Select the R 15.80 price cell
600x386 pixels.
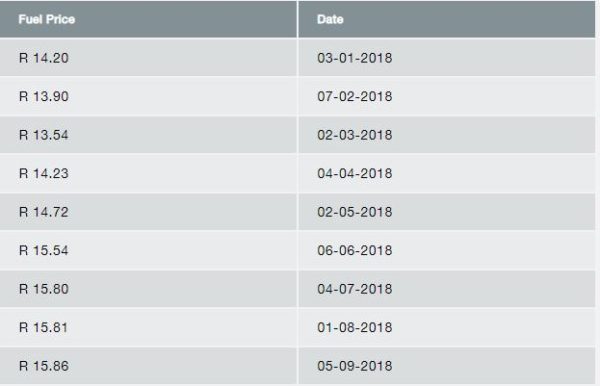coord(148,289)
